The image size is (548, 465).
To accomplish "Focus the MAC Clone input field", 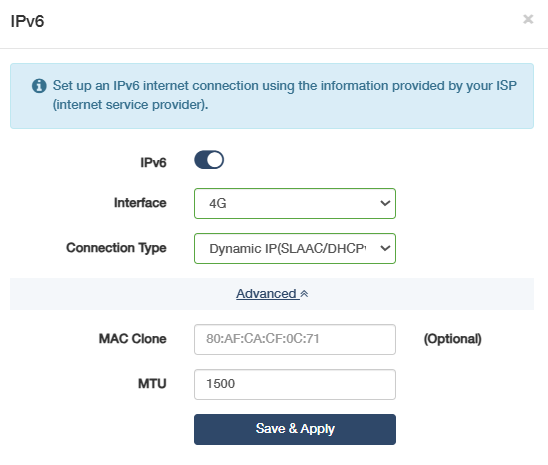I will pos(295,339).
